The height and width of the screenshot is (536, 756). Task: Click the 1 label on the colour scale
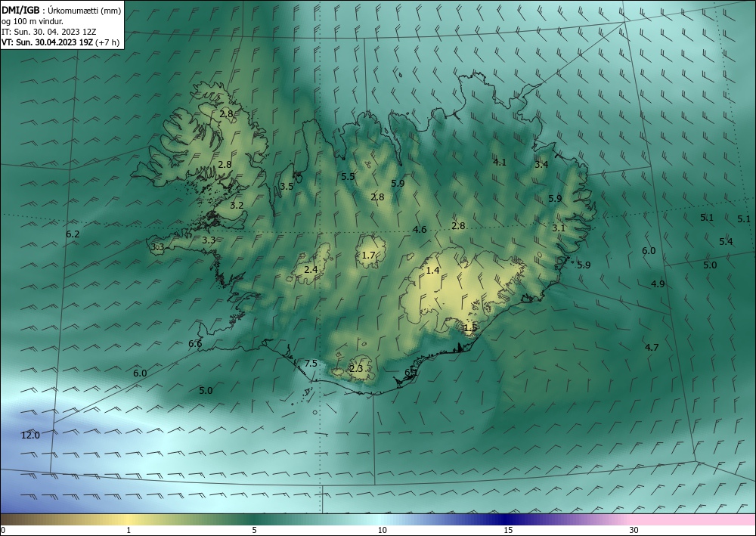pyautogui.click(x=129, y=530)
